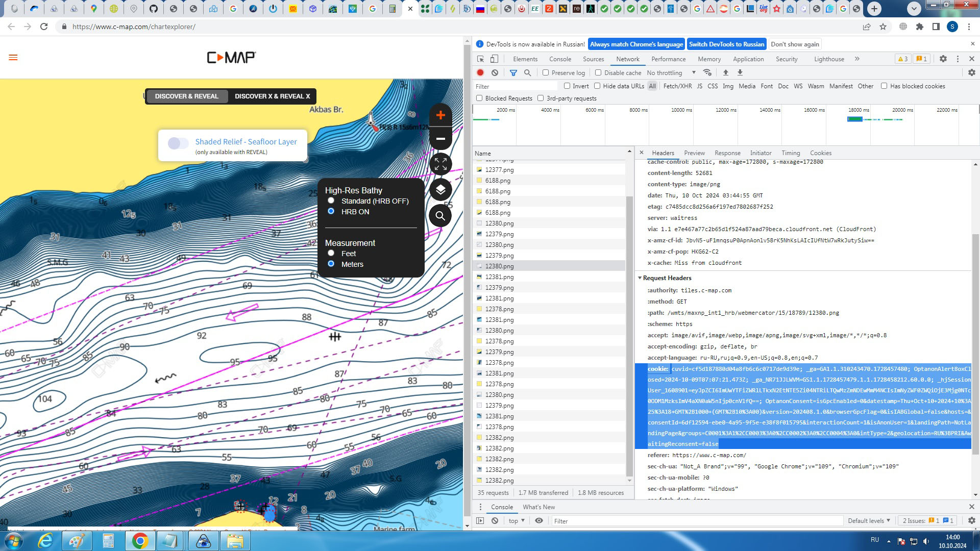The width and height of the screenshot is (980, 551).
Task: Click the DevTools clear network log icon
Action: [x=495, y=73]
